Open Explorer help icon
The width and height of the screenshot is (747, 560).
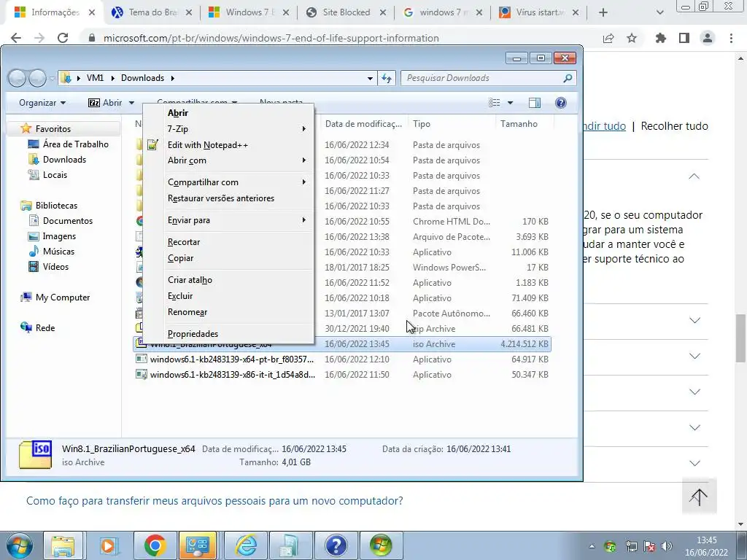(561, 103)
